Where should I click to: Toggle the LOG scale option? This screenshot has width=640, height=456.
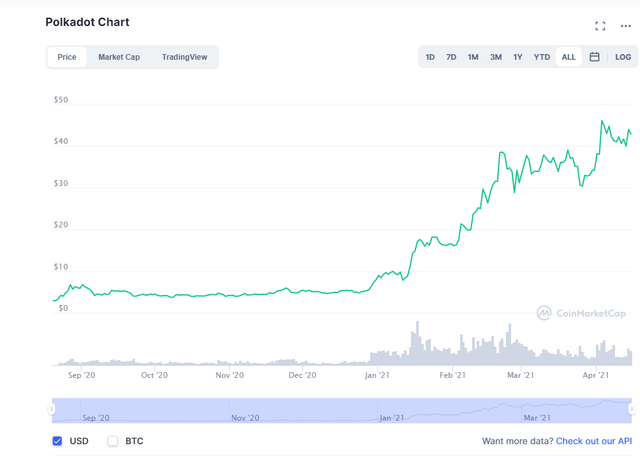(623, 57)
